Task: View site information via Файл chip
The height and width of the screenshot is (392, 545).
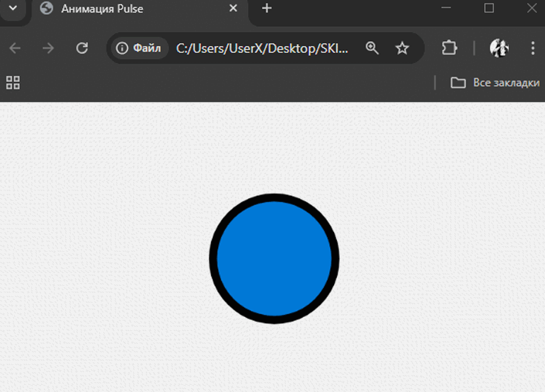Action: [139, 48]
